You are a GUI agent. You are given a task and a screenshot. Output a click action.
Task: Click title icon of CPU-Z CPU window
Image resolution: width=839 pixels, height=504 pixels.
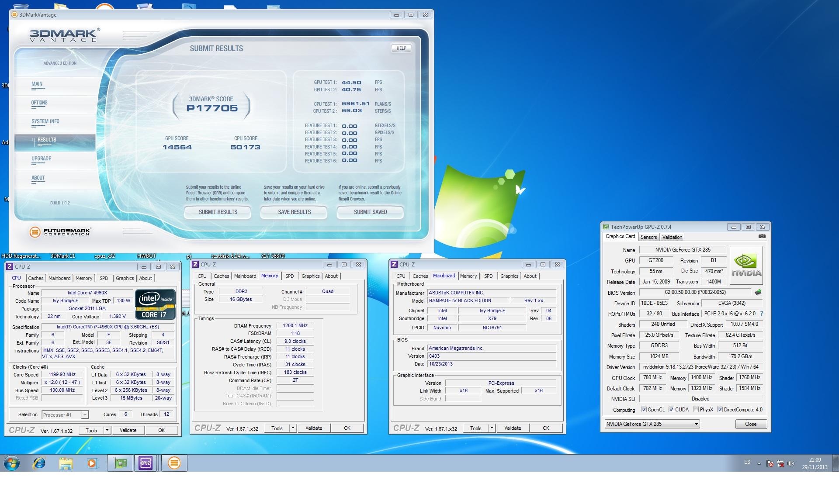(x=10, y=266)
